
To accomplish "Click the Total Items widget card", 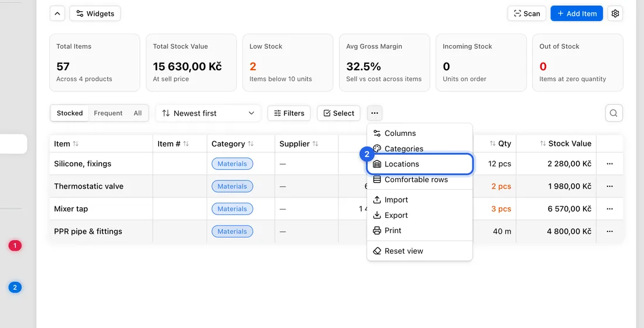I will (94, 63).
